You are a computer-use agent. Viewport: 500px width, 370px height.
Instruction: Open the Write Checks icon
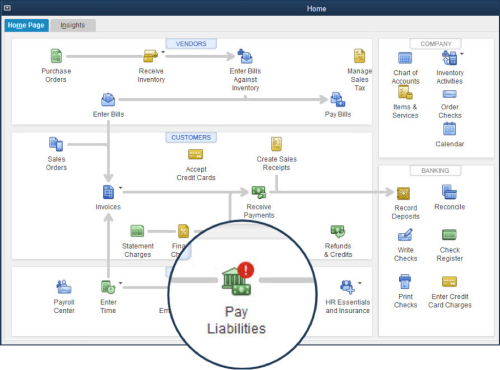(x=405, y=235)
